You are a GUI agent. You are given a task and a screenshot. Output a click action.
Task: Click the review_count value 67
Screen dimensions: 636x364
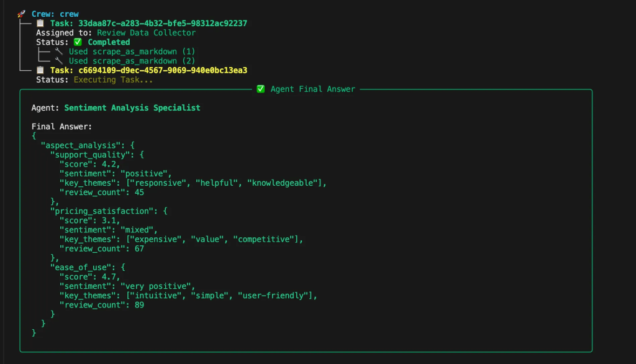click(x=139, y=248)
